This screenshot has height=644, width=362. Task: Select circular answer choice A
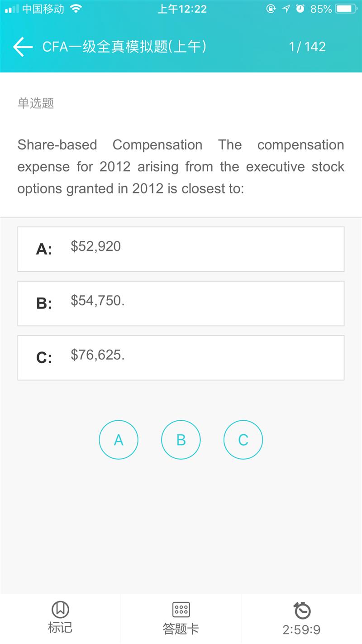(x=119, y=440)
